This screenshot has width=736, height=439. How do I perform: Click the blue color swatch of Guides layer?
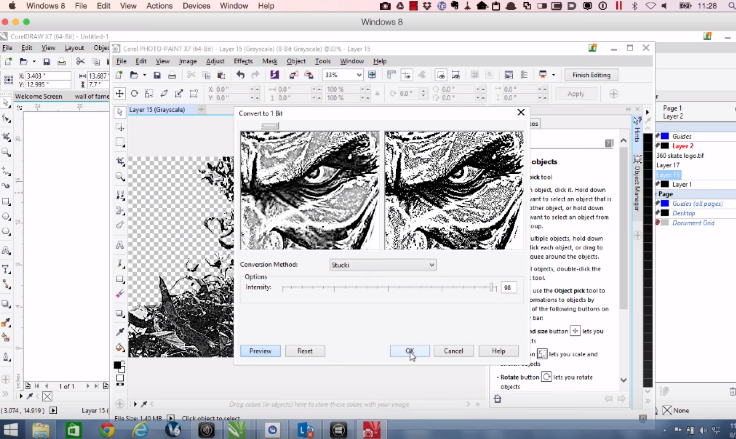665,136
